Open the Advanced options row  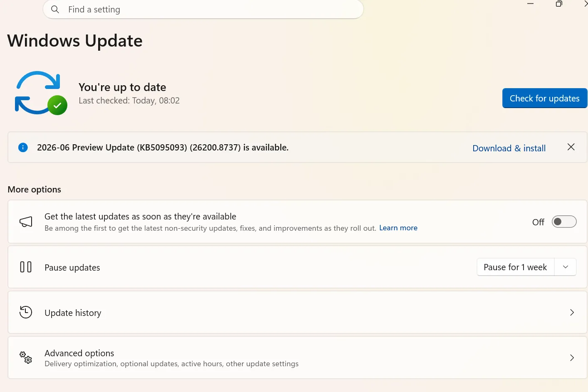tap(297, 357)
